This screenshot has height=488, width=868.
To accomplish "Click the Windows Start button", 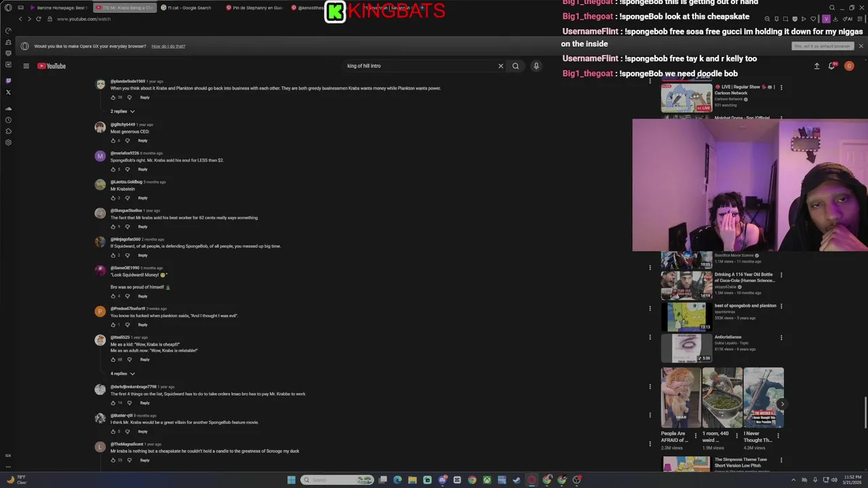I will pos(292,480).
